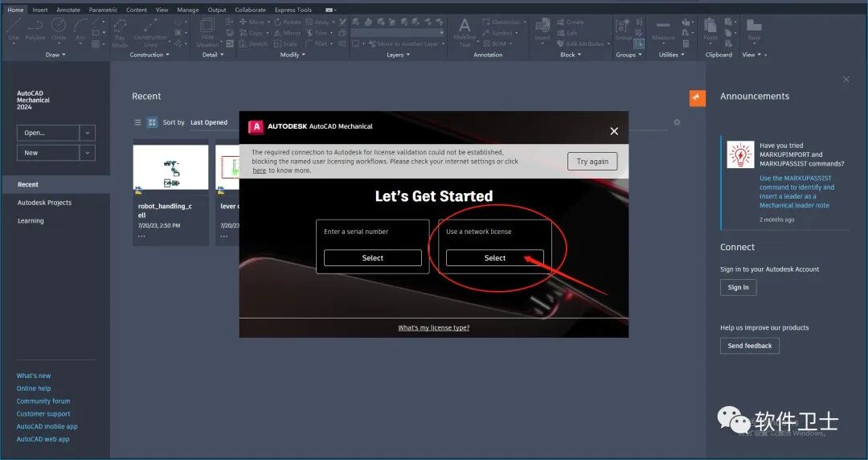The width and height of the screenshot is (868, 460).
Task: Switch to the Express Tools tab
Action: click(293, 10)
